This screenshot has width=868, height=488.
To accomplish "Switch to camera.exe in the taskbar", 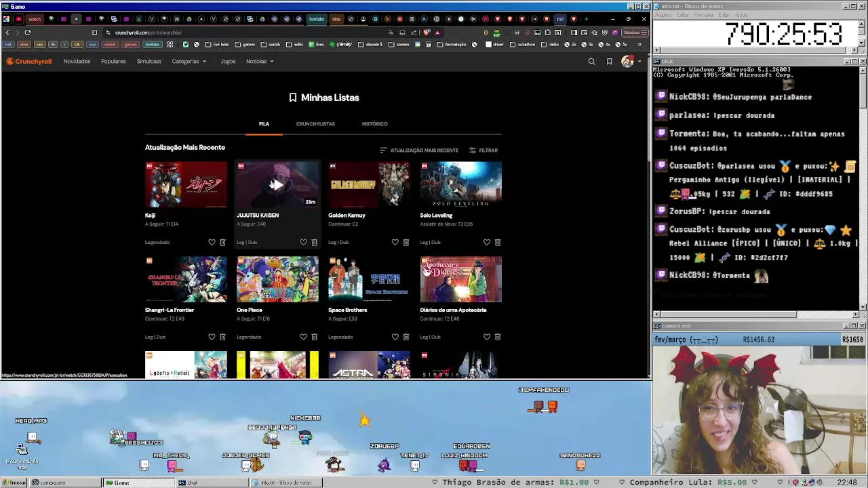I will coord(64,483).
